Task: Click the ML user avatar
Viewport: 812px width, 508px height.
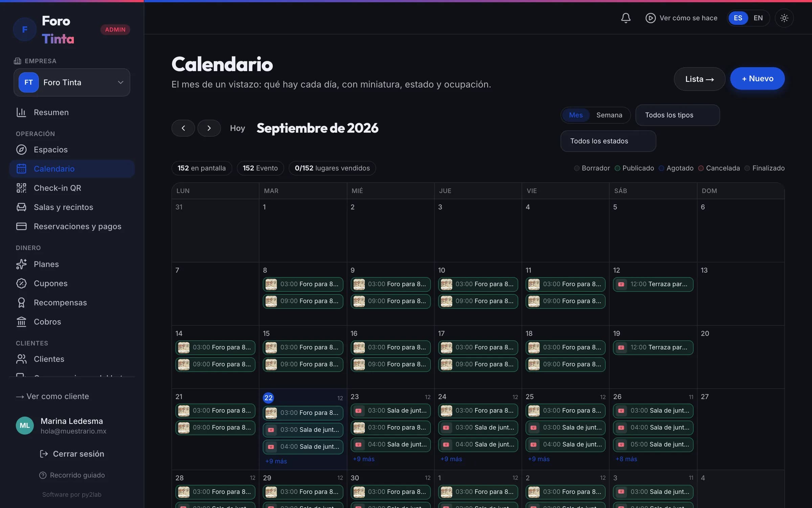Action: click(x=25, y=425)
